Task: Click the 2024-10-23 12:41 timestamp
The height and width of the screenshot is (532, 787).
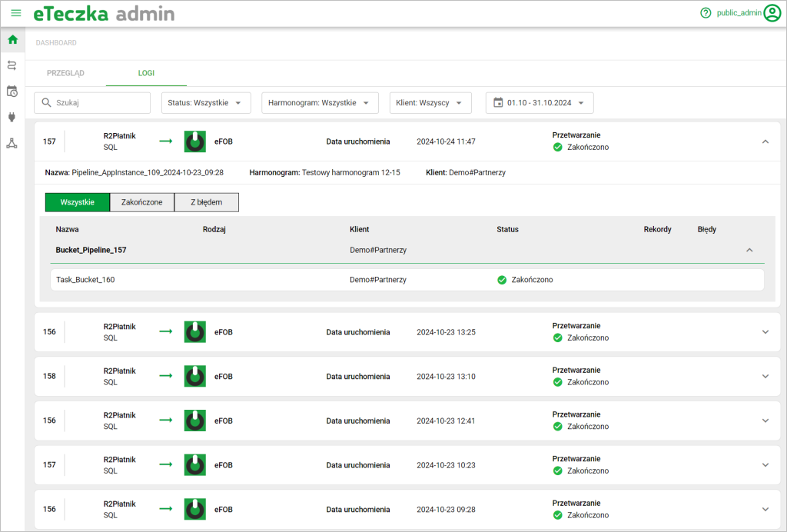Action: (x=446, y=421)
